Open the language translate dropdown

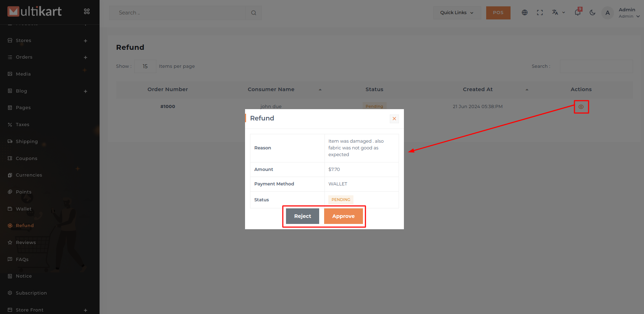(558, 13)
